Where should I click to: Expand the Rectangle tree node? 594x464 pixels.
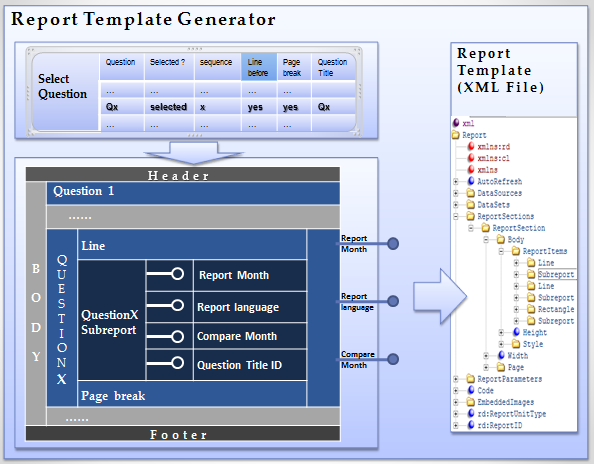(516, 309)
